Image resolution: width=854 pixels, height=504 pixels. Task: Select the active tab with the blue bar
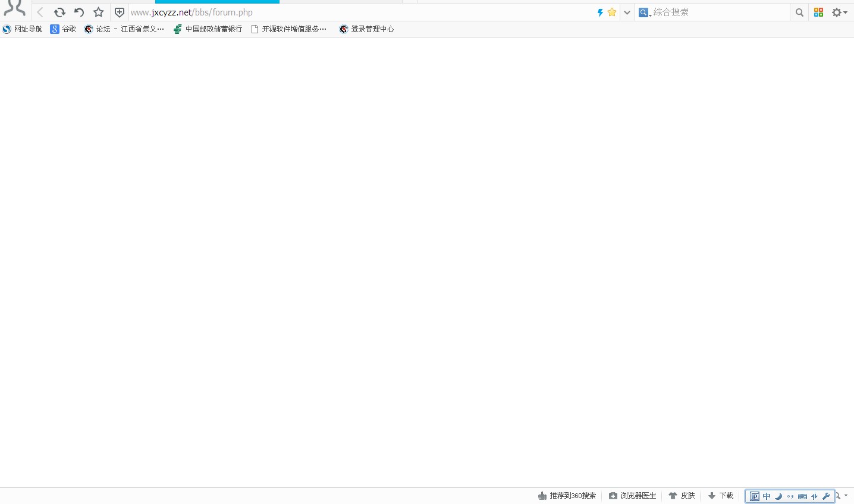pyautogui.click(x=217, y=2)
